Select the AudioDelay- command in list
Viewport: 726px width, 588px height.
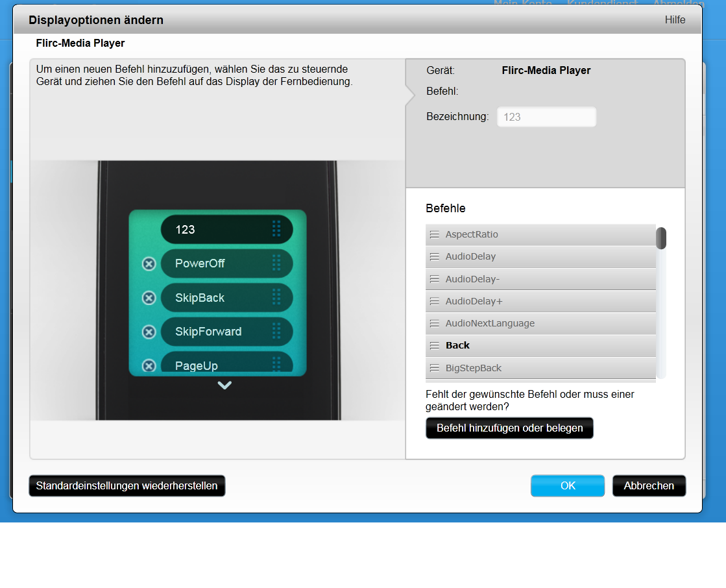click(x=541, y=279)
